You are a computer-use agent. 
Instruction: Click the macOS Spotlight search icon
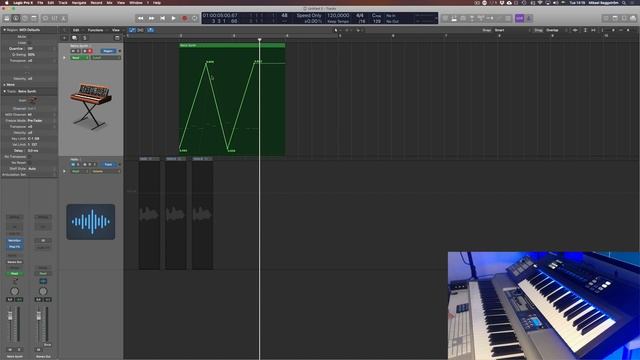pos(624,2)
